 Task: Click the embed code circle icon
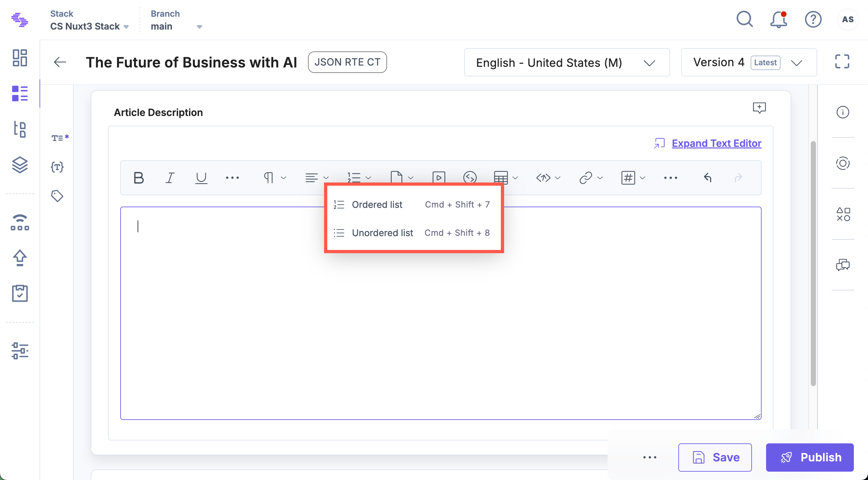[x=470, y=177]
